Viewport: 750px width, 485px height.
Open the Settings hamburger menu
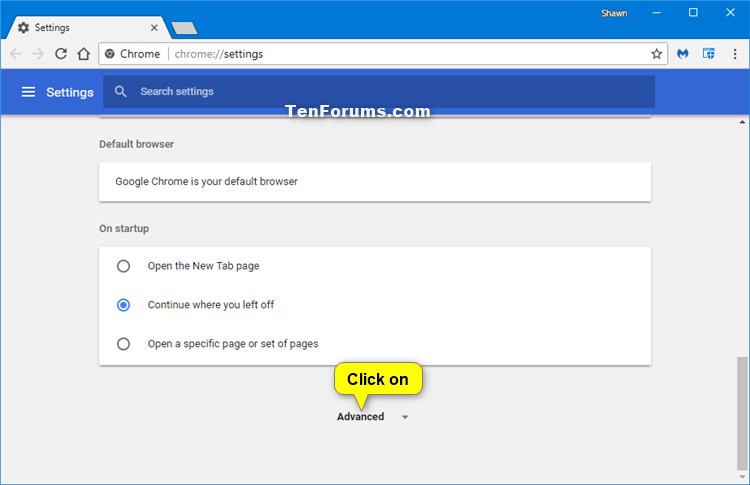coord(28,92)
